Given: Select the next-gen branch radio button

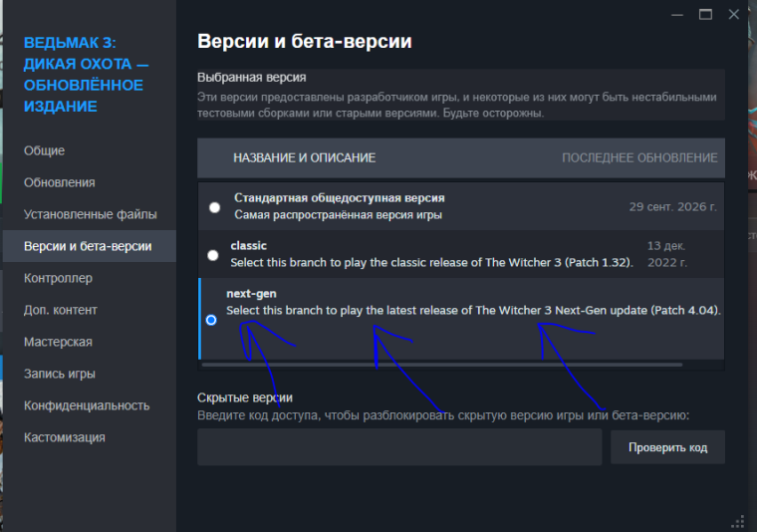Looking at the screenshot, I should [211, 320].
